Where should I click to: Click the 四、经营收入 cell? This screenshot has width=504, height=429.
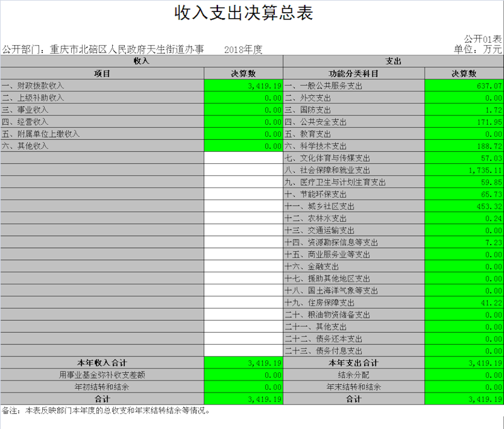point(102,122)
